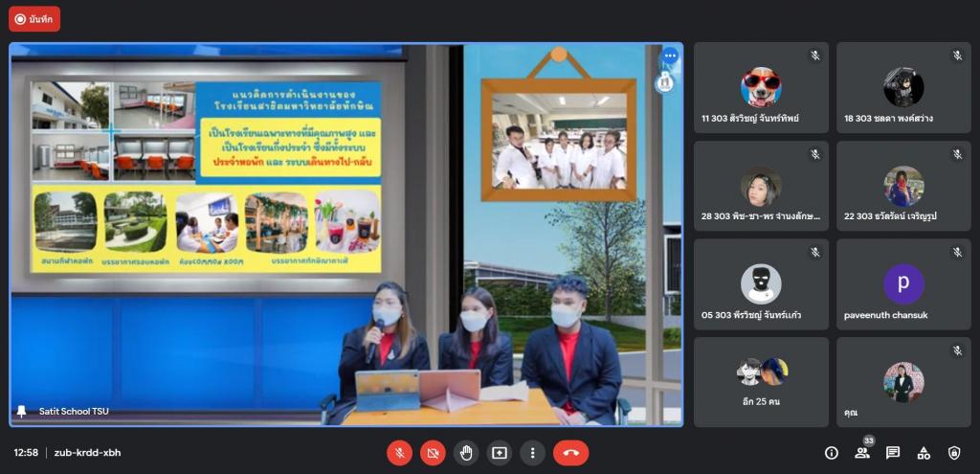The width and height of the screenshot is (980, 474).
Task: Click the red recording indicator button
Action: click(x=34, y=19)
